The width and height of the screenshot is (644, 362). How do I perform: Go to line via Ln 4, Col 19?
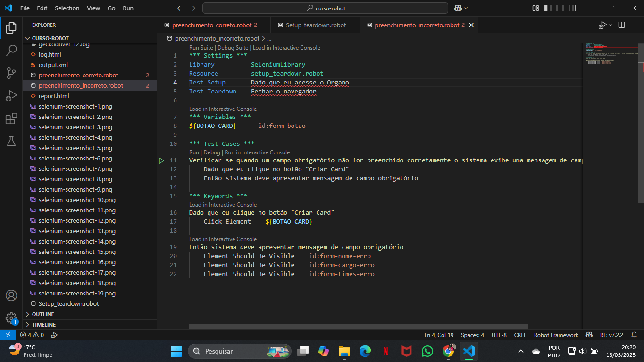pyautogui.click(x=439, y=335)
